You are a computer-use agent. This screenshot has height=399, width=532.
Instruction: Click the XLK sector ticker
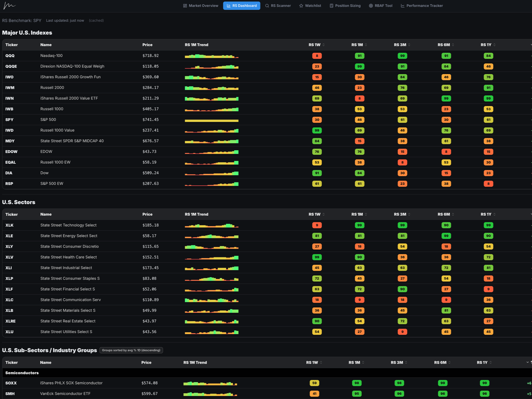pyautogui.click(x=9, y=225)
